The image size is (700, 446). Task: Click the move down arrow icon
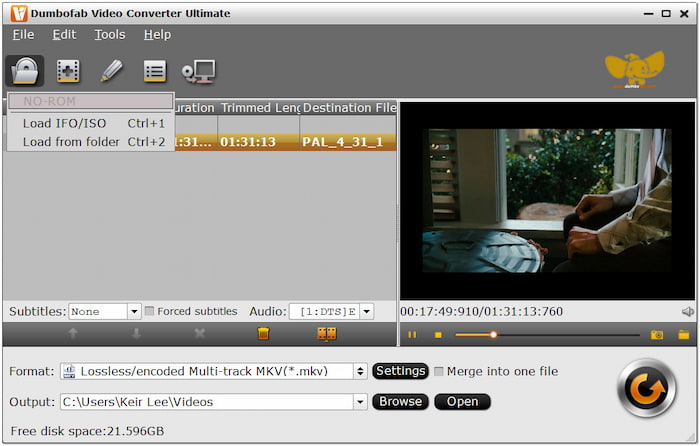(x=137, y=333)
